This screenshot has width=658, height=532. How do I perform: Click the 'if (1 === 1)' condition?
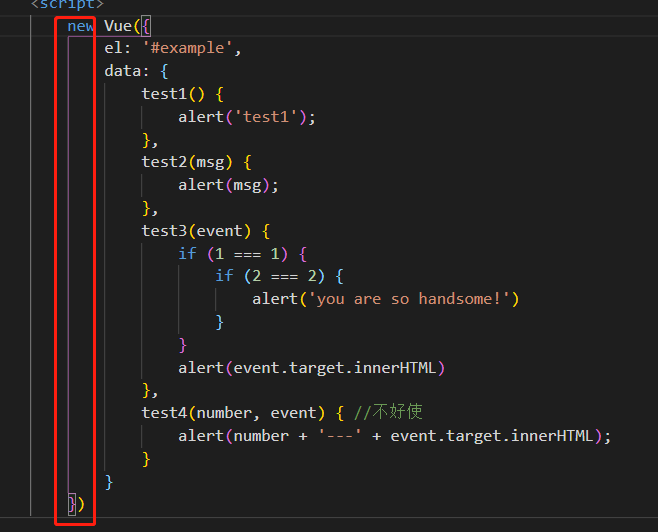pos(233,254)
